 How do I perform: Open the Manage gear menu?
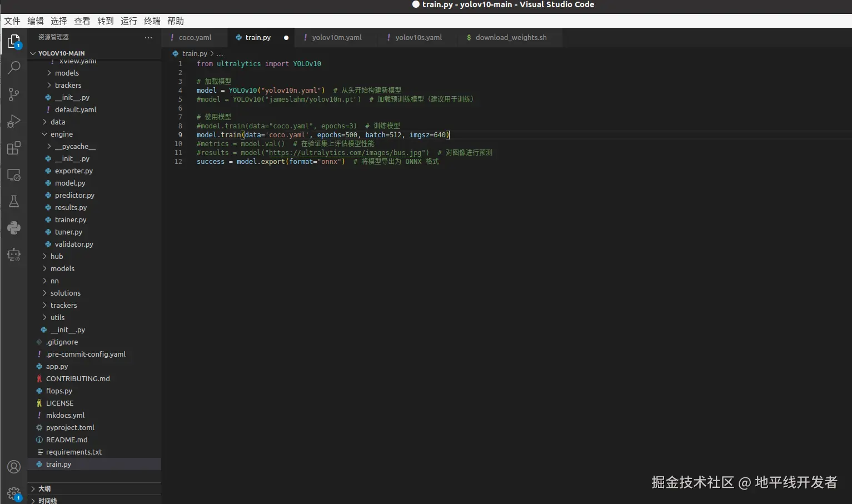[x=14, y=493]
